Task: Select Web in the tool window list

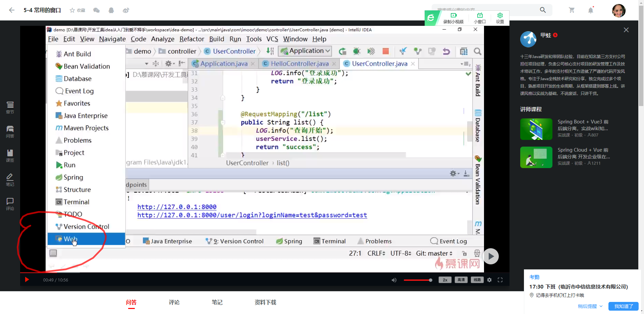Action: click(86, 239)
